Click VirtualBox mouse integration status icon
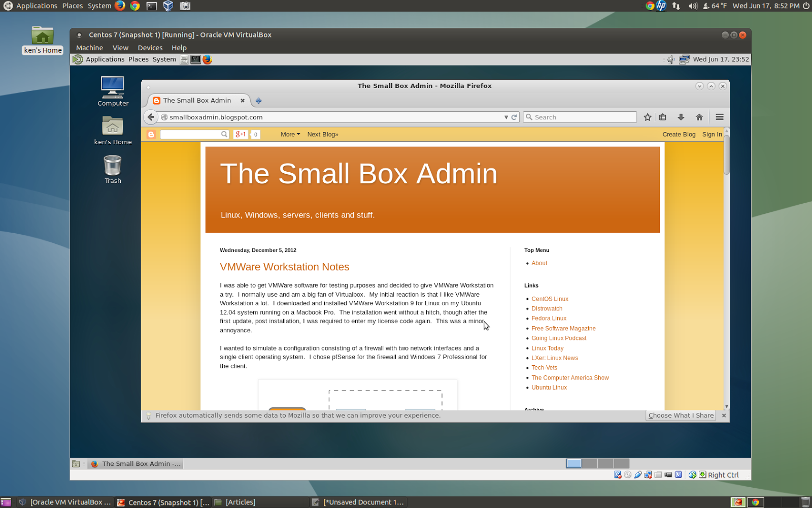Image resolution: width=812 pixels, height=508 pixels. (692, 475)
